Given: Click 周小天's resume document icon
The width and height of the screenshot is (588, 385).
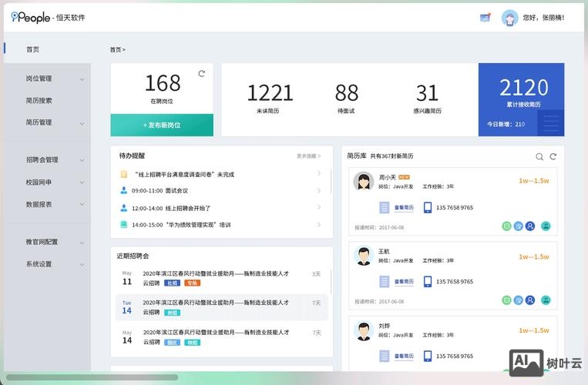Looking at the screenshot, I should (385, 207).
